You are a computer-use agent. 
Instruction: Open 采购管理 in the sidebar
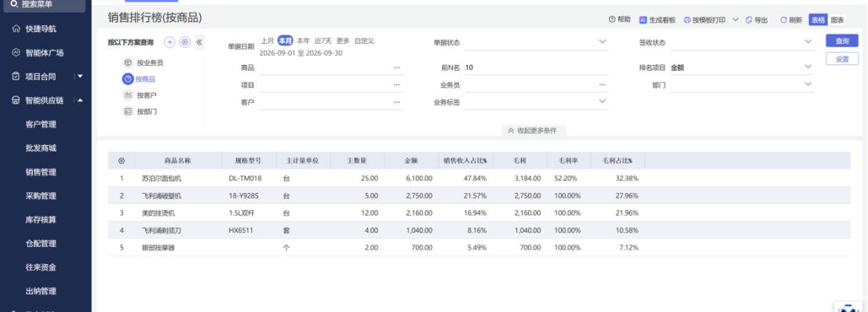click(x=41, y=196)
